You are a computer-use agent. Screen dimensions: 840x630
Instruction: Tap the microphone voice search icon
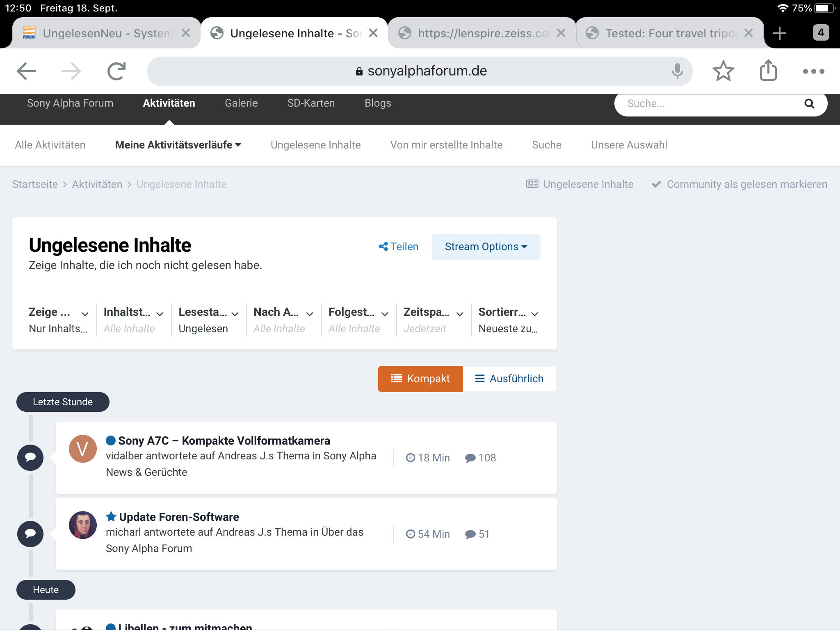point(677,71)
